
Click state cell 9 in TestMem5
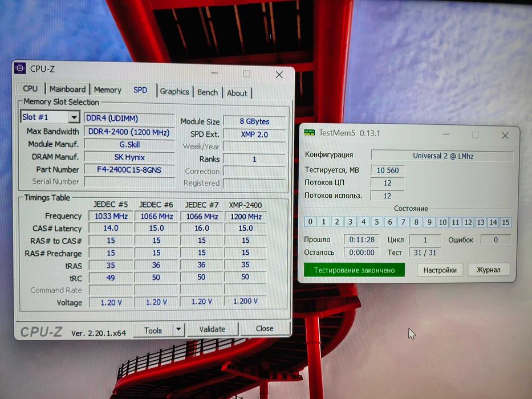coord(429,222)
